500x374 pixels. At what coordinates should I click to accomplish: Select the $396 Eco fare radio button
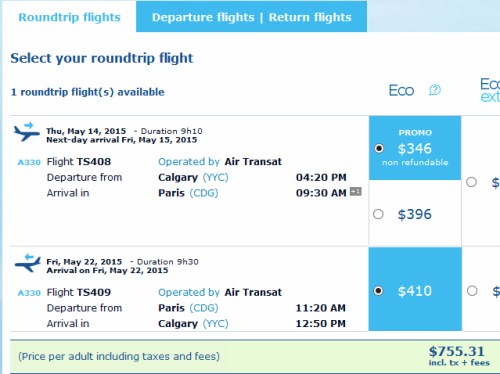pos(378,214)
